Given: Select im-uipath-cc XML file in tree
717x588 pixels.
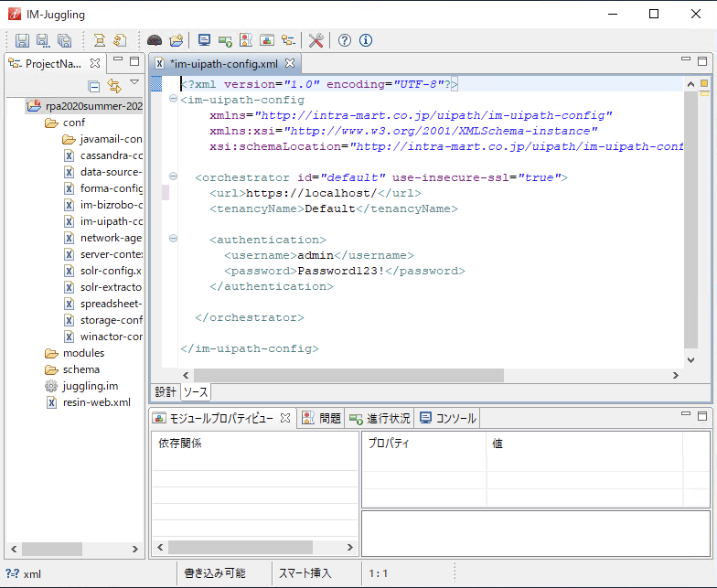Looking at the screenshot, I should [102, 221].
